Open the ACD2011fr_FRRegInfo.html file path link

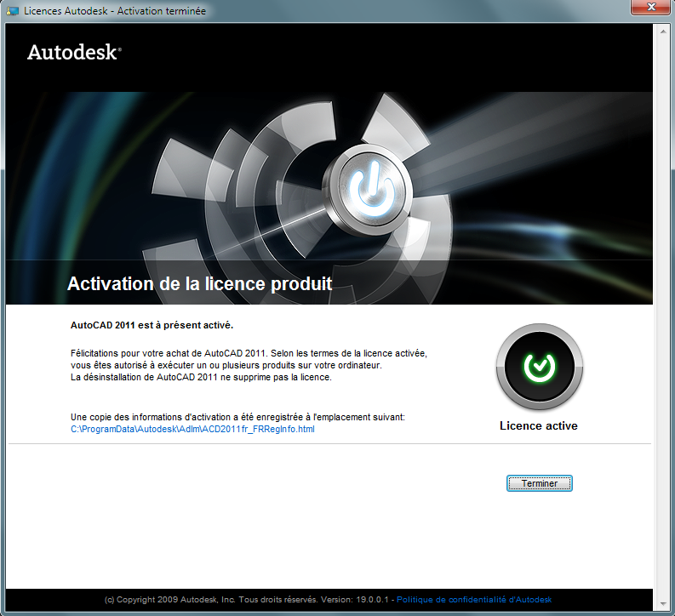pos(192,430)
